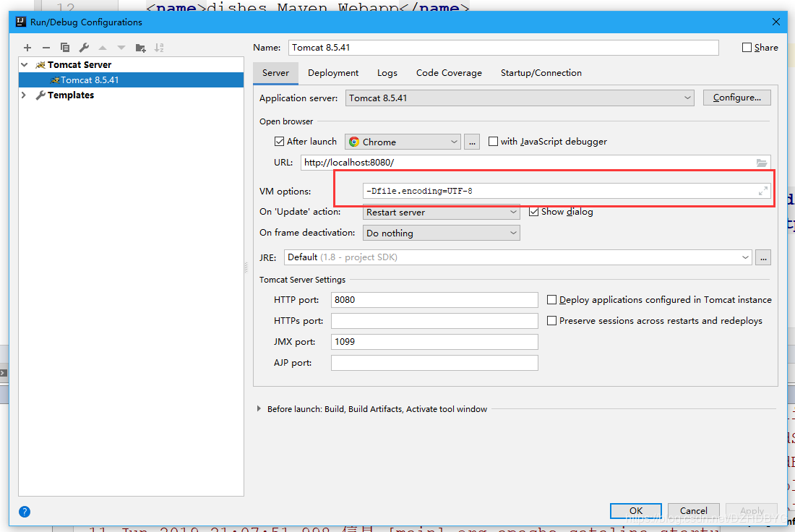The image size is (795, 532).
Task: Open edit defaults wrench icon
Action: tap(84, 48)
